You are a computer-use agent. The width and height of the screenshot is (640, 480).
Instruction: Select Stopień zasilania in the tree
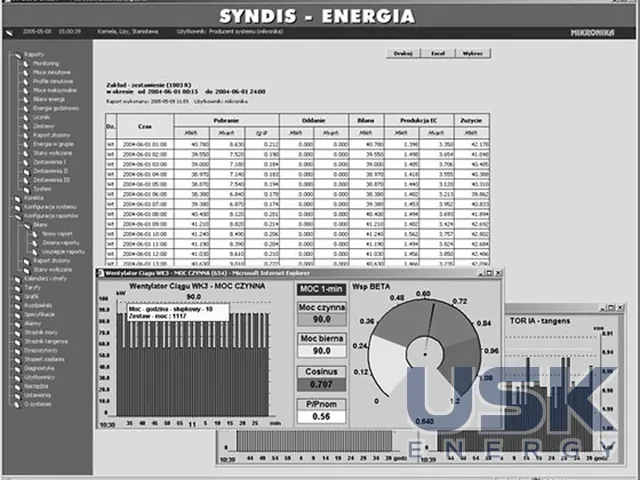coord(44,360)
